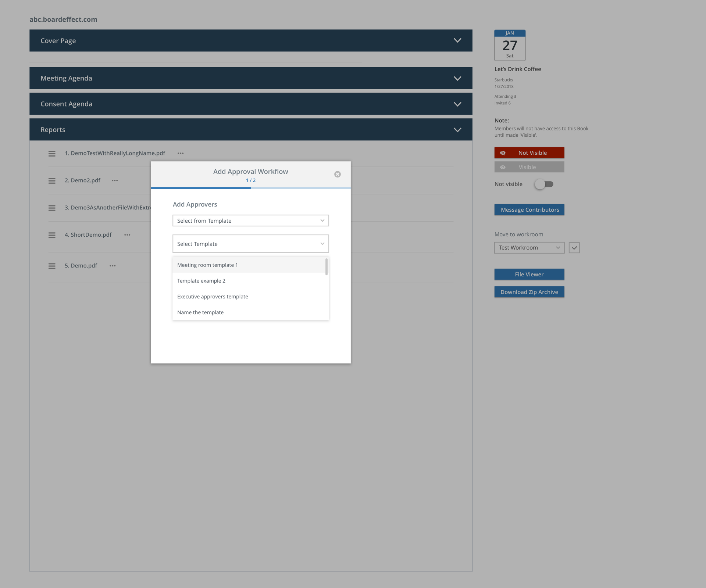Screen dimensions: 706x588
Task: Close the Add Approval Workflow dialog
Action: [x=337, y=174]
